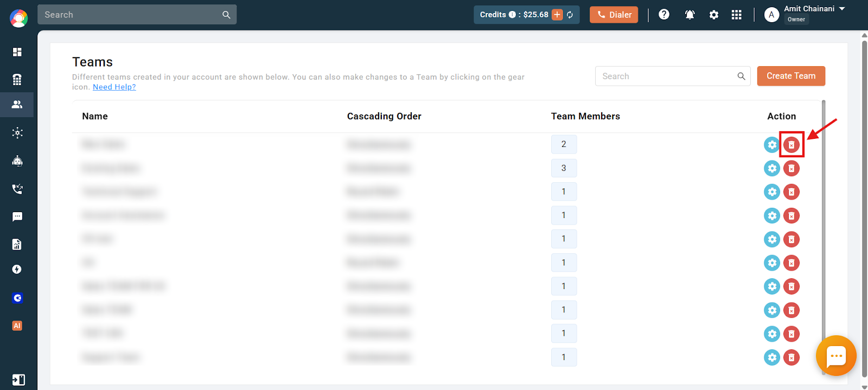Open the apps grid menu
868x390 pixels.
[736, 15]
